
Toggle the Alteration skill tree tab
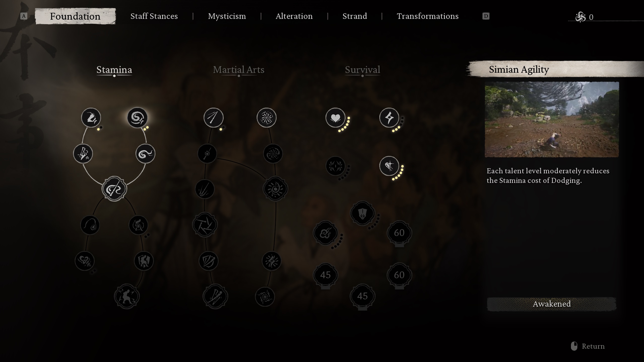pyautogui.click(x=294, y=16)
